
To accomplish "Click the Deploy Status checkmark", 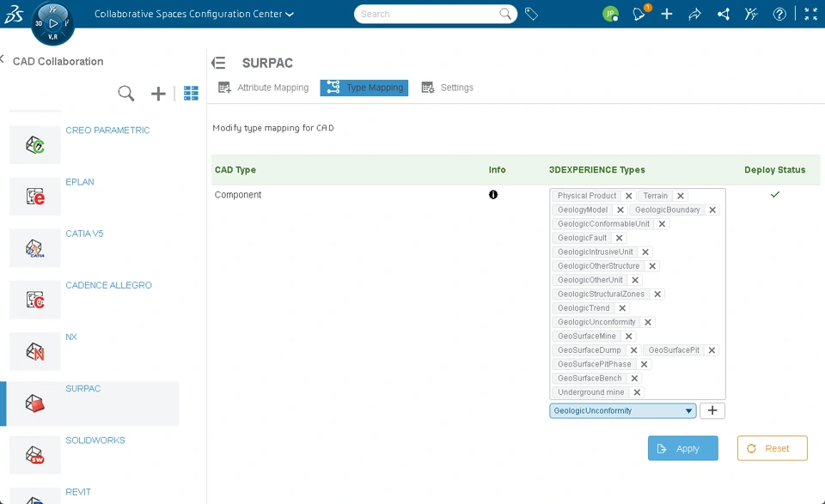I will (x=775, y=194).
